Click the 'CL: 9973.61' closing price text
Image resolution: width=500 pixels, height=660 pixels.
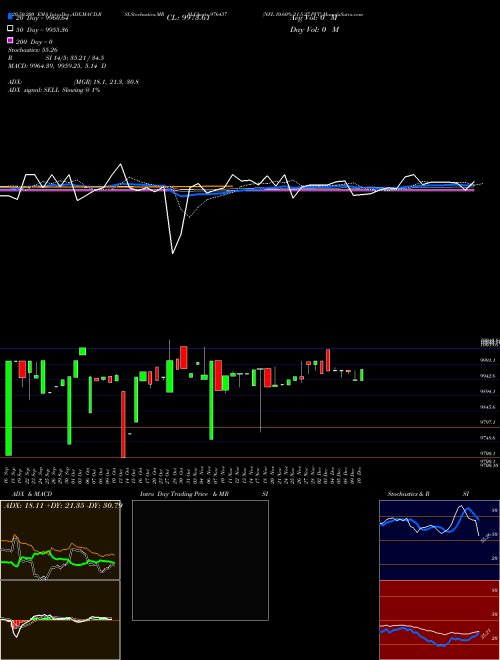188,18
